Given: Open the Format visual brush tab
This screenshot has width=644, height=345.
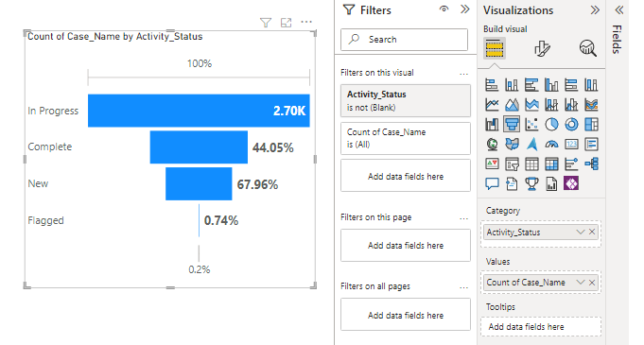Looking at the screenshot, I should coord(542,48).
